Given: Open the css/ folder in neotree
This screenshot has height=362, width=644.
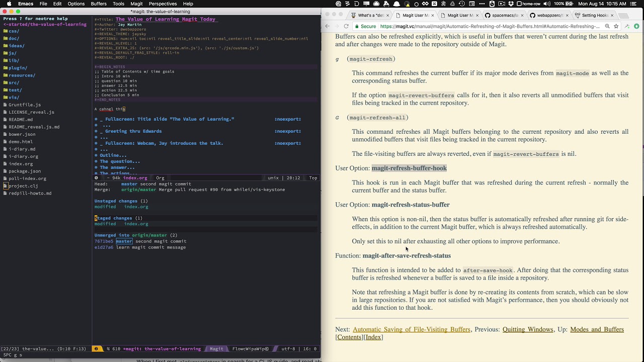Looking at the screenshot, I should (x=11, y=31).
